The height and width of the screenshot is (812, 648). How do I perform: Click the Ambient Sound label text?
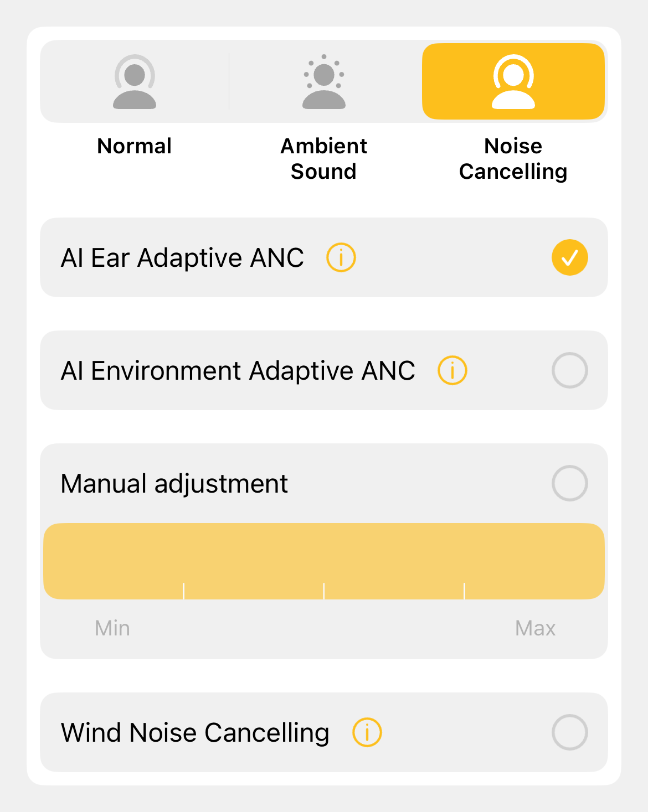click(324, 159)
